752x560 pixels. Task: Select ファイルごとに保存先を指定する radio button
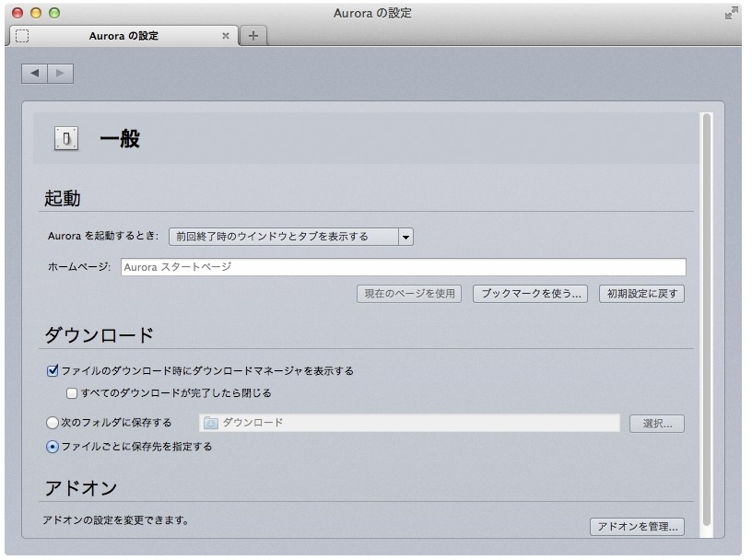click(x=53, y=447)
